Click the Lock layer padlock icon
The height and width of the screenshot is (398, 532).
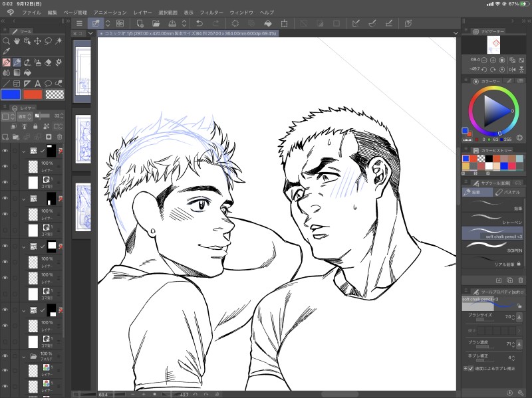pyautogui.click(x=35, y=126)
